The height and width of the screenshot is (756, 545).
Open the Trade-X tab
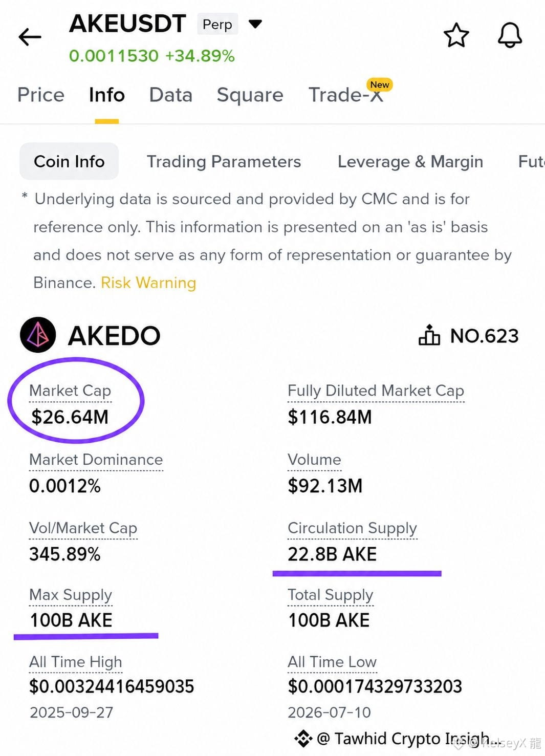pyautogui.click(x=346, y=95)
